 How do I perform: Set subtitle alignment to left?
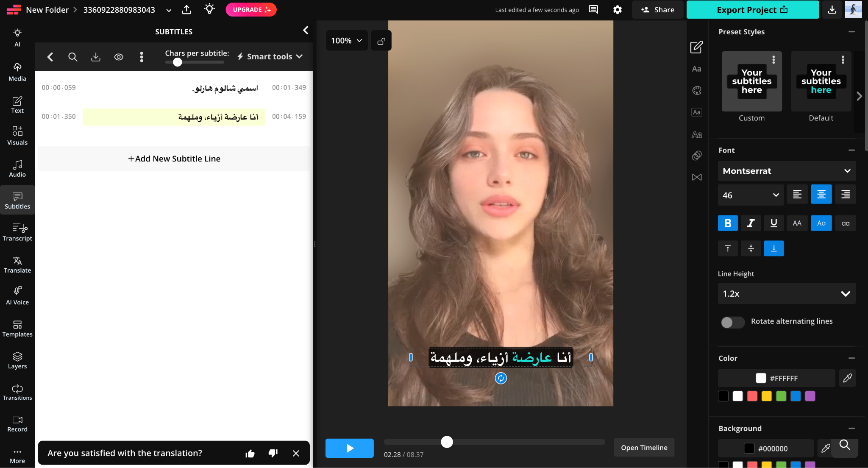[797, 194]
